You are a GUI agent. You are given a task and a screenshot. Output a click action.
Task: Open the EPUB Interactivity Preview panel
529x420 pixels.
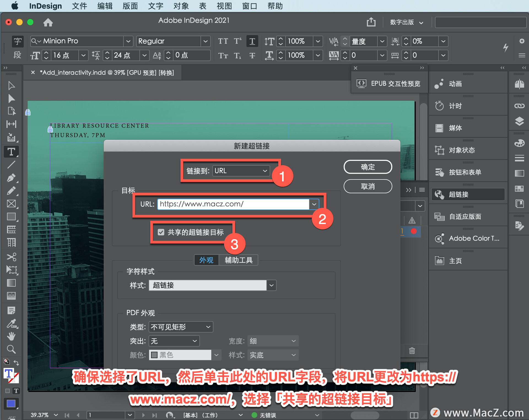pos(389,83)
